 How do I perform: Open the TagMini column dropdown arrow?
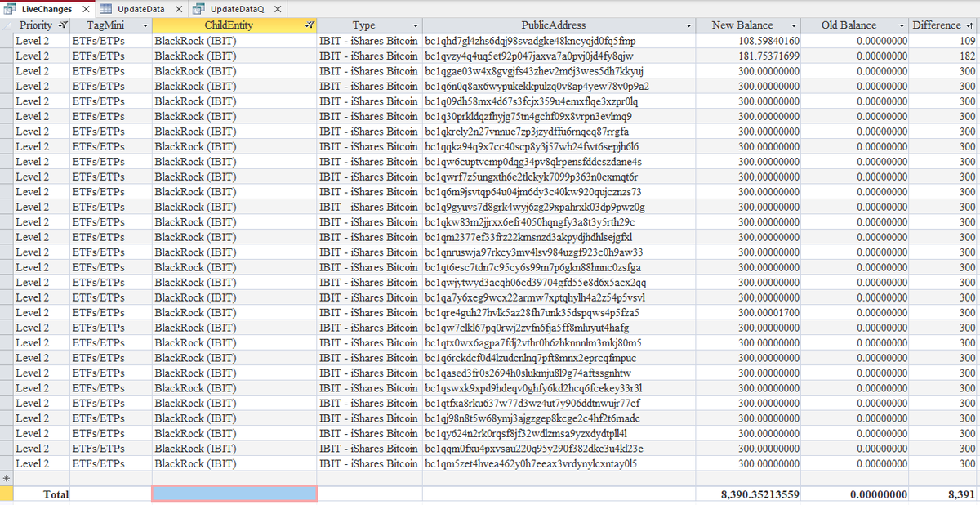tap(145, 25)
